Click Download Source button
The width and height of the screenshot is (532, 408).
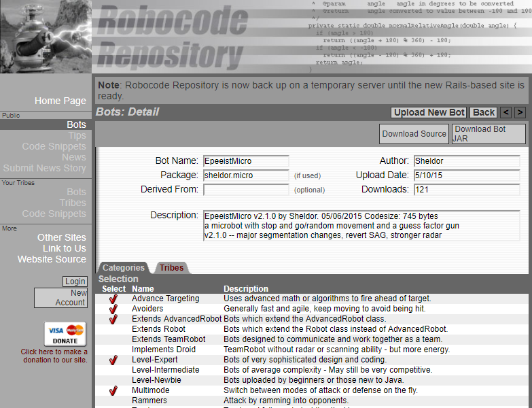(414, 134)
